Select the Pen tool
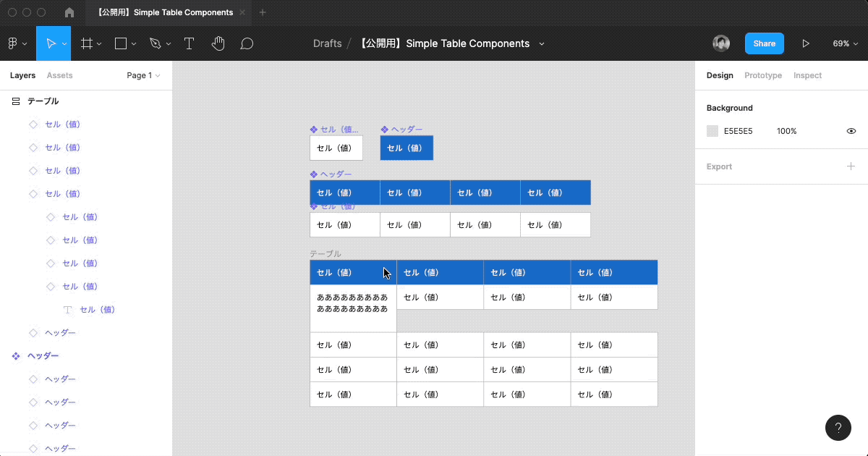Viewport: 868px width, 456px height. (x=155, y=43)
